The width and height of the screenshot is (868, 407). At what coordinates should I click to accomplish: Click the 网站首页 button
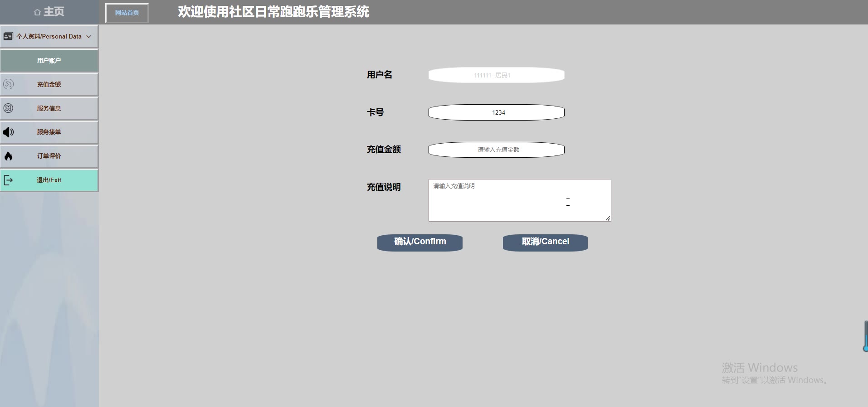[127, 13]
